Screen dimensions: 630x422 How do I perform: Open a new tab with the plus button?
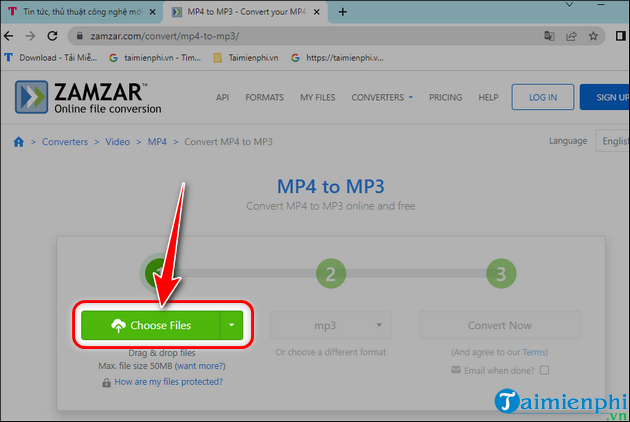pyautogui.click(x=343, y=12)
